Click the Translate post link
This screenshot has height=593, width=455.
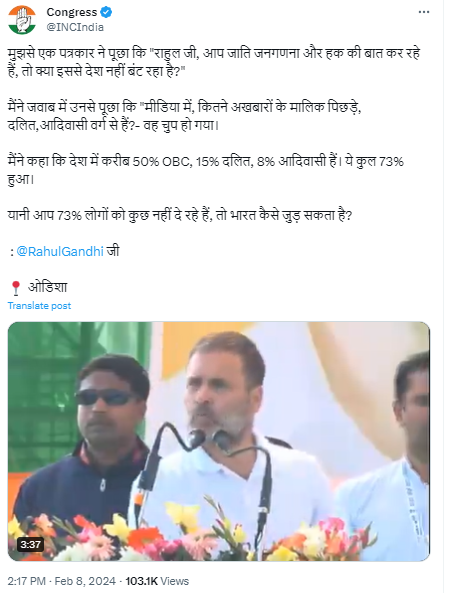pos(39,306)
